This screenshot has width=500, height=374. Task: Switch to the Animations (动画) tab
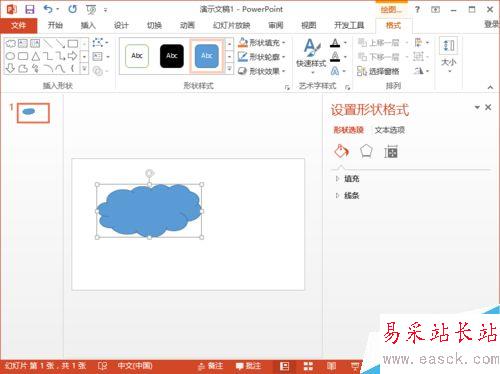(187, 25)
